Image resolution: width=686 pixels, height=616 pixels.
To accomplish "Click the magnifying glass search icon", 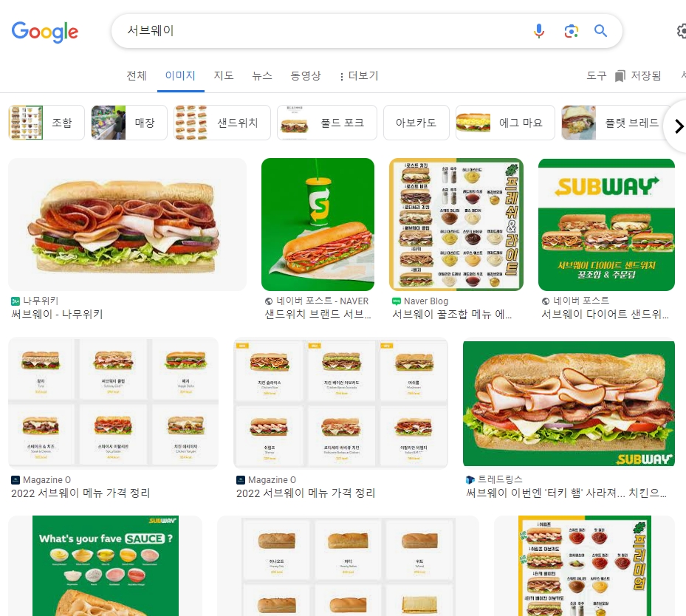I will 600,30.
